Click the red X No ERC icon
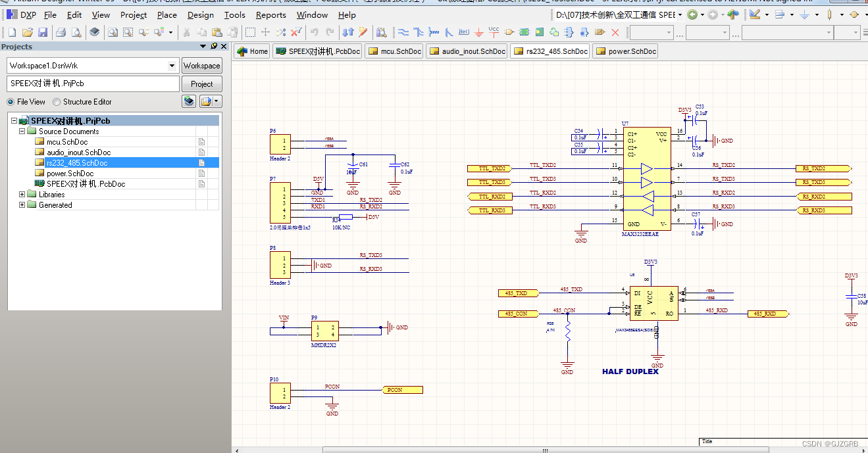 coord(615,32)
